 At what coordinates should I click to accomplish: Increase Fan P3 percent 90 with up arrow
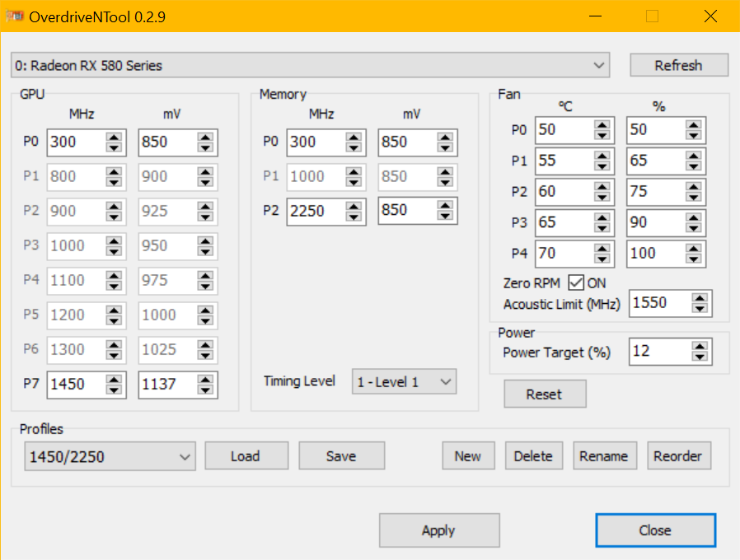(x=693, y=217)
